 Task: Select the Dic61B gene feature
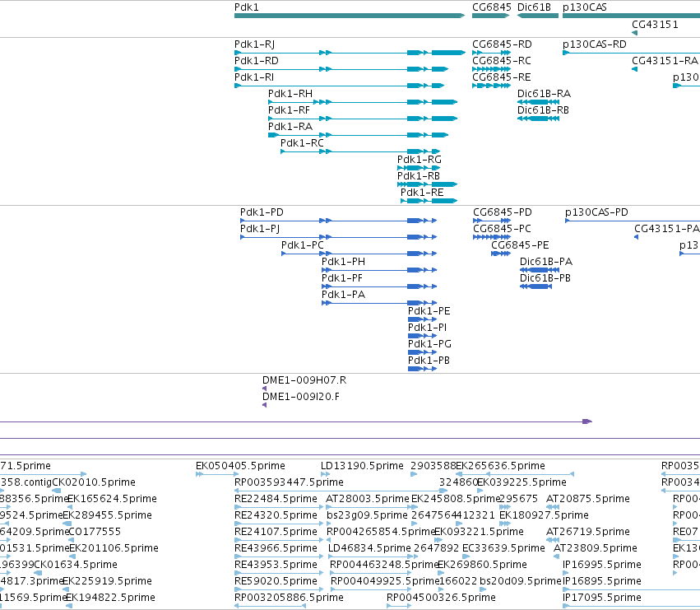(x=537, y=16)
